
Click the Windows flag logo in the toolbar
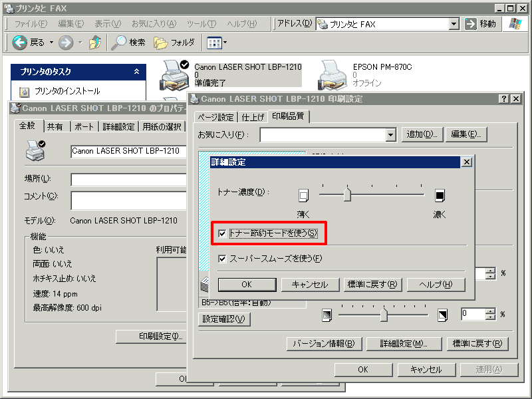pos(515,24)
